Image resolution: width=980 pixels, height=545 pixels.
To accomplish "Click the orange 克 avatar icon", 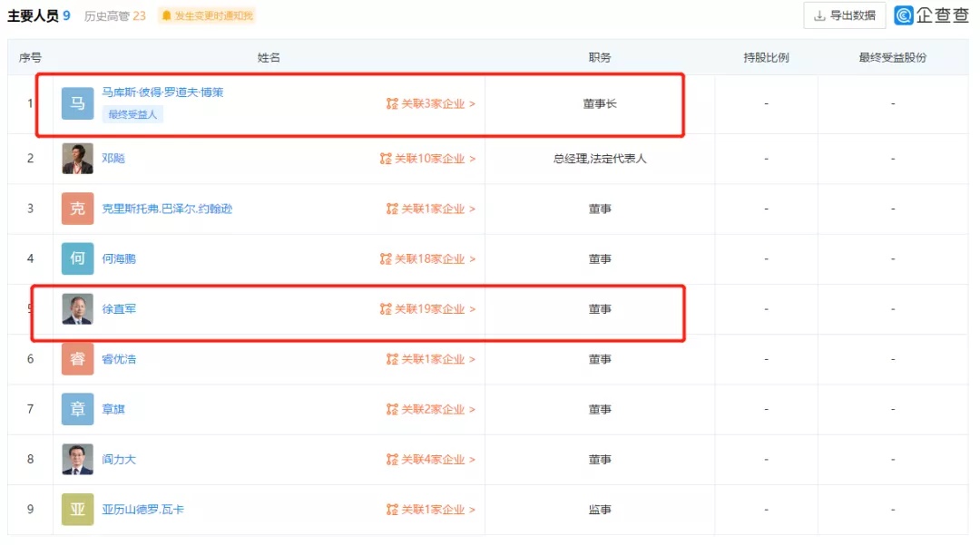I will (77, 209).
